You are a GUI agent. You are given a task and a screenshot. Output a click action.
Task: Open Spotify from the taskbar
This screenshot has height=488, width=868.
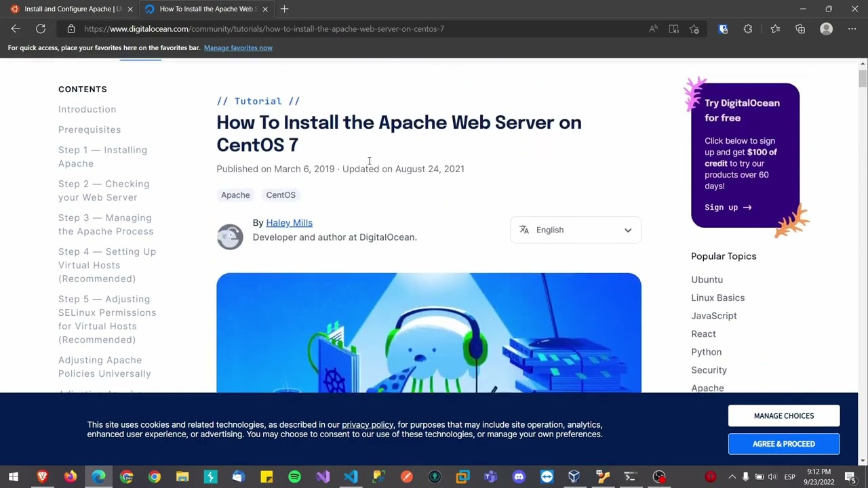294,477
